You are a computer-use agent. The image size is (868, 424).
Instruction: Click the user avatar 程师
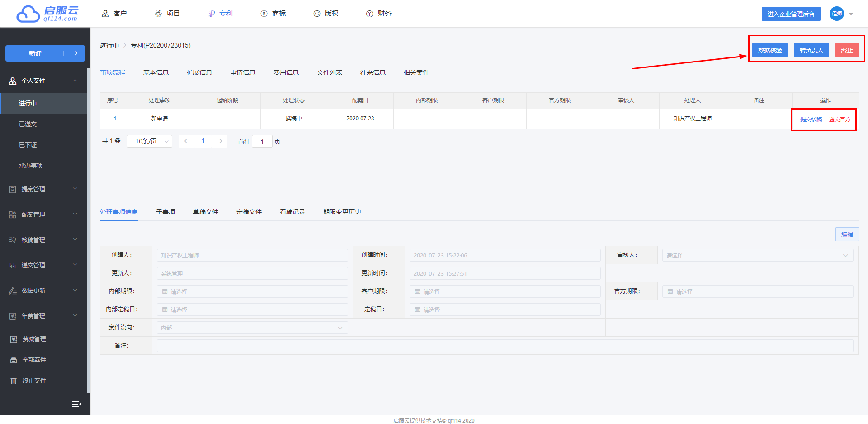coord(837,14)
